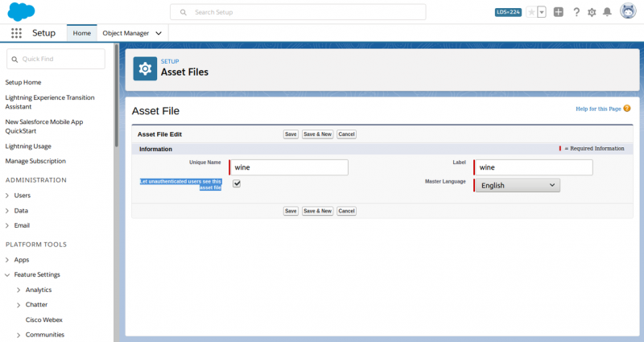Click the ADMINISTRATION section heading
Screen dimensions: 644x342
36,179
